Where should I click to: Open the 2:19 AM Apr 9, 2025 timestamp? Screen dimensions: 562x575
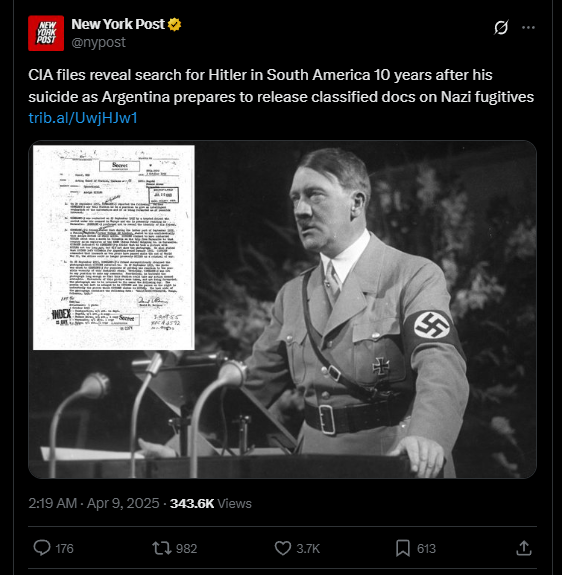tap(94, 503)
